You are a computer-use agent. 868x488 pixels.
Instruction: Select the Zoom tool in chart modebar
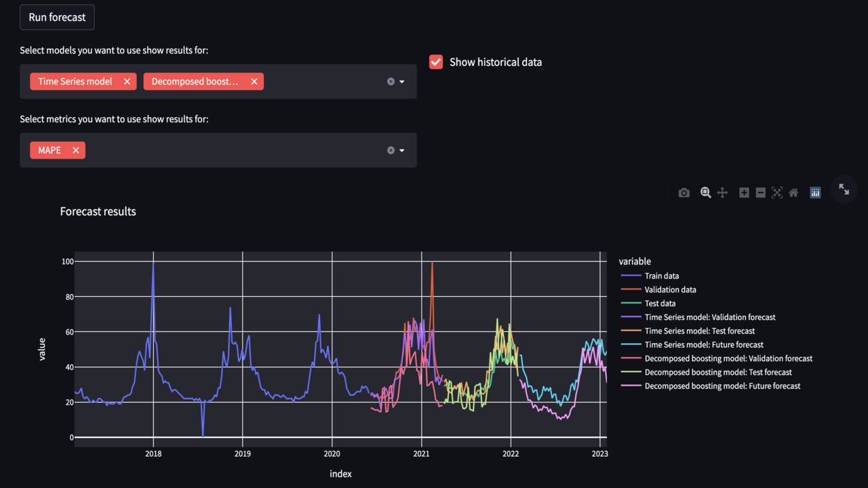pyautogui.click(x=705, y=193)
